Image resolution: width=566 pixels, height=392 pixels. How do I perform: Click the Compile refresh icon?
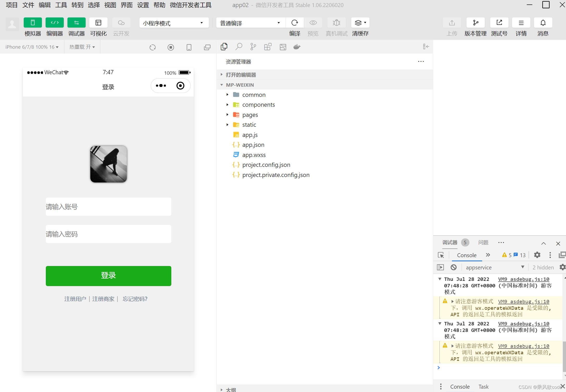pos(294,23)
